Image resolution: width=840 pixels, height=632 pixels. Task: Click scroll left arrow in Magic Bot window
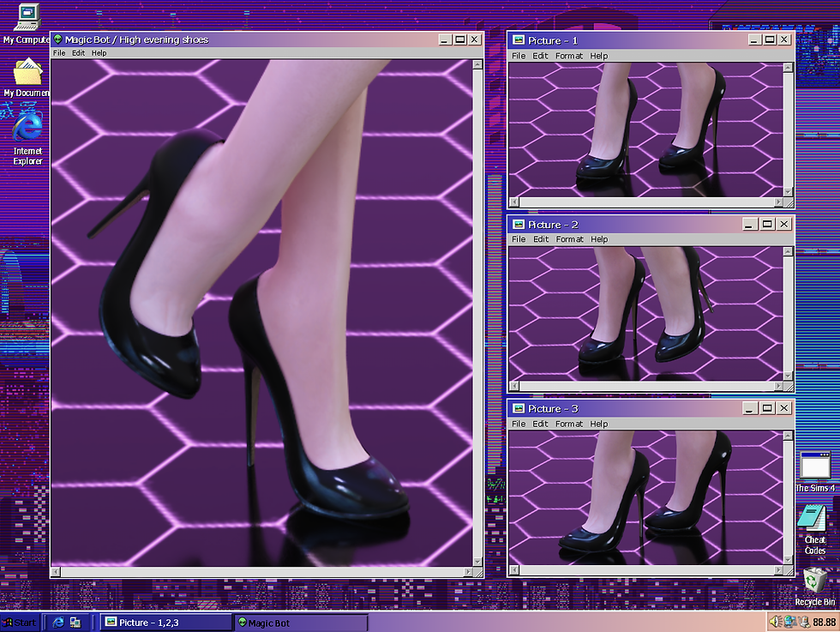coord(57,572)
